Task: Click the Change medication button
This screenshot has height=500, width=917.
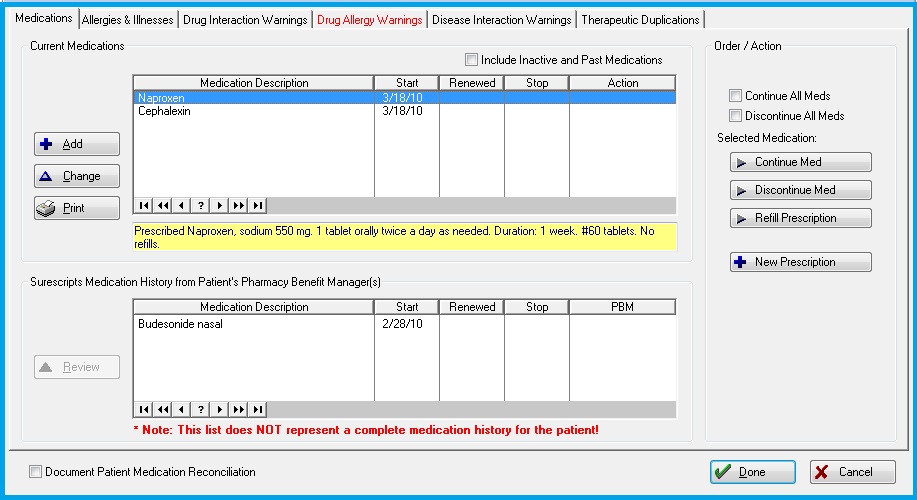Action: pos(77,175)
